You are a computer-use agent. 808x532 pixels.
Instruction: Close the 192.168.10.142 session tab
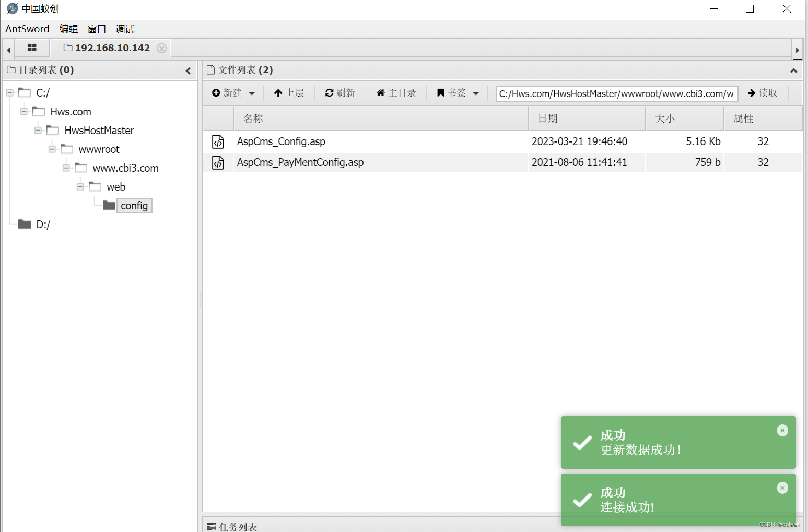pyautogui.click(x=161, y=48)
